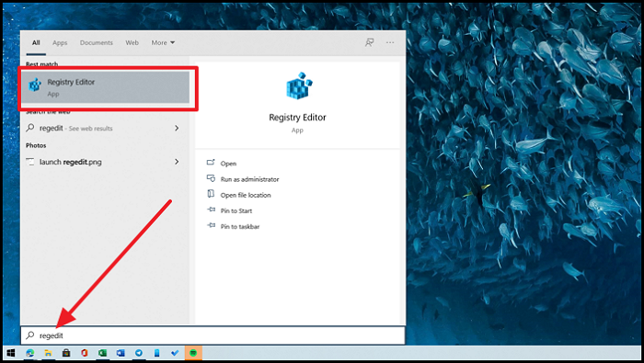This screenshot has width=644, height=363.
Task: Choose Run as administrator
Action: pos(249,179)
